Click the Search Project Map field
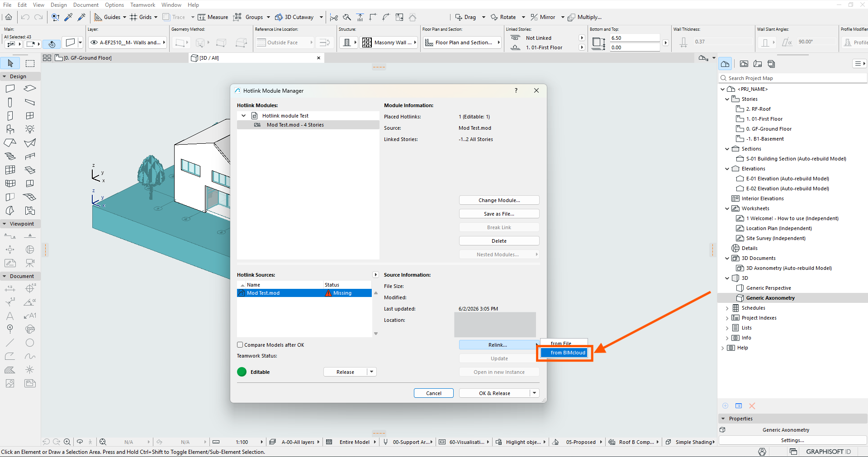Viewport: 868px width, 457px height. click(x=793, y=78)
